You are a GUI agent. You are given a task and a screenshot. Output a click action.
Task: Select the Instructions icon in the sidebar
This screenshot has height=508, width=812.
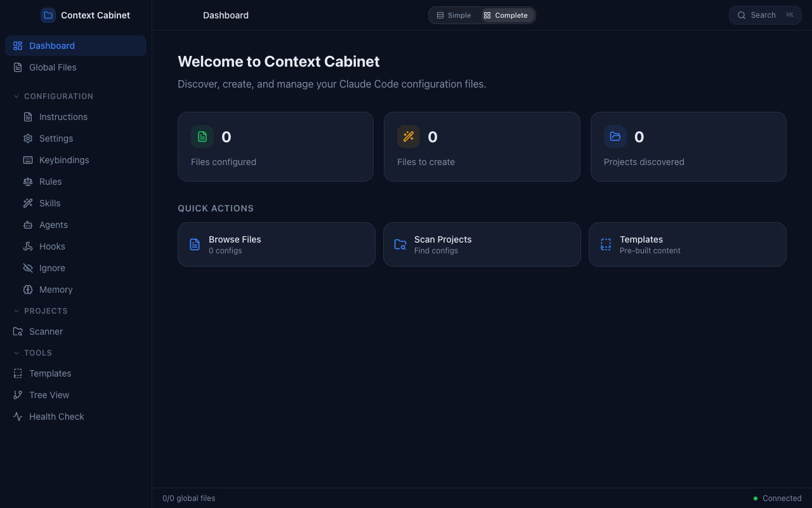pos(27,116)
